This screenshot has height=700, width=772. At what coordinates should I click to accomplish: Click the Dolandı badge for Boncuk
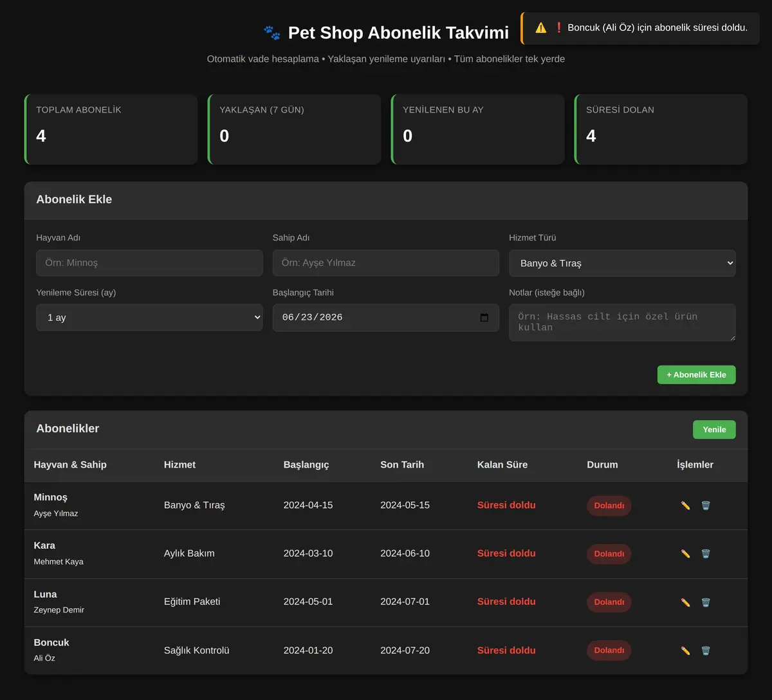coord(609,650)
